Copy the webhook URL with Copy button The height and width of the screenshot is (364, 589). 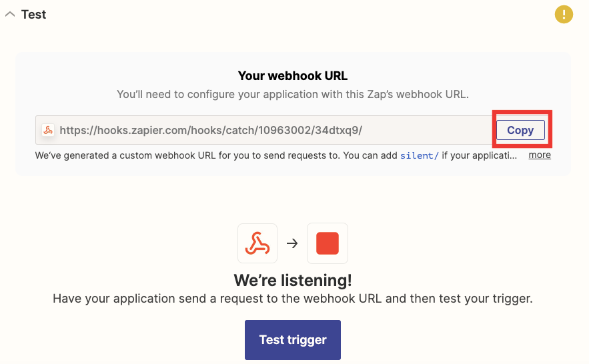pos(520,130)
